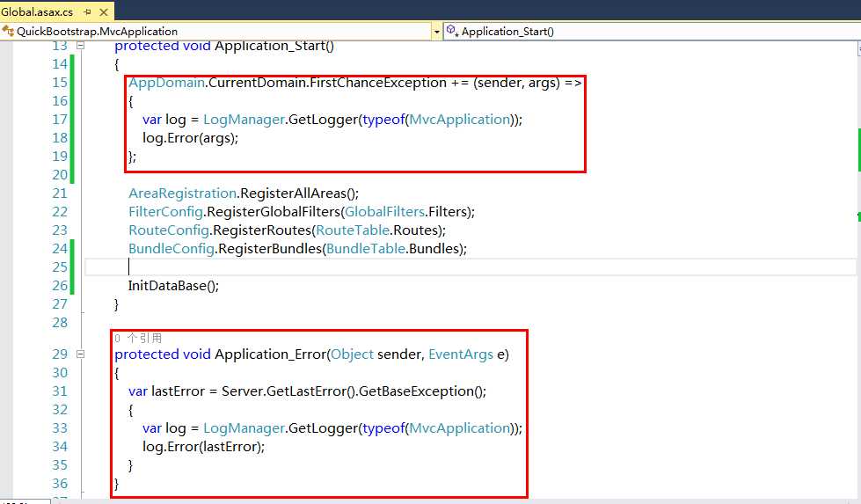Click Application_Error method name on line 29

point(271,354)
